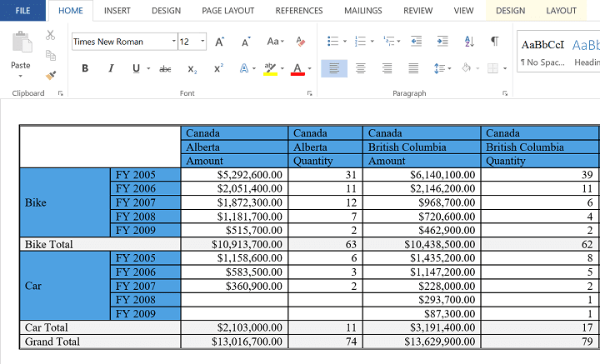The image size is (600, 364).
Task: Open the PAGE LAYOUT tab
Action: coord(228,11)
